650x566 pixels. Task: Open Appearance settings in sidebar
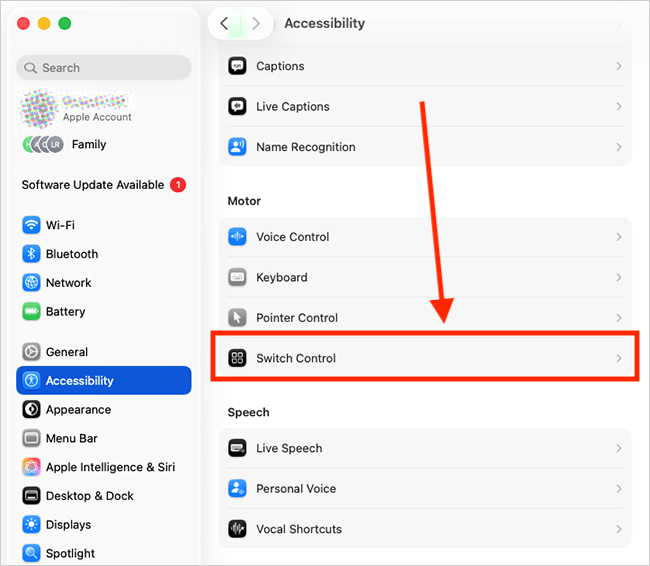[x=78, y=410]
